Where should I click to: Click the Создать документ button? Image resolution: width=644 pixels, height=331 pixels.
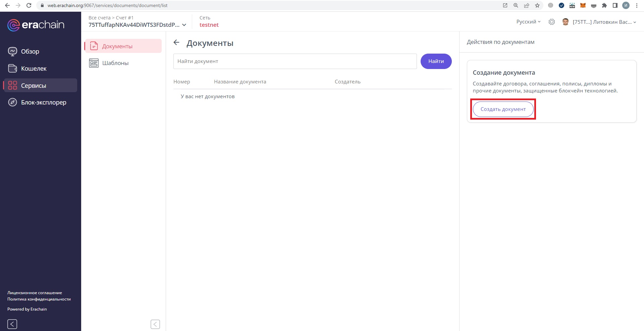pos(503,109)
